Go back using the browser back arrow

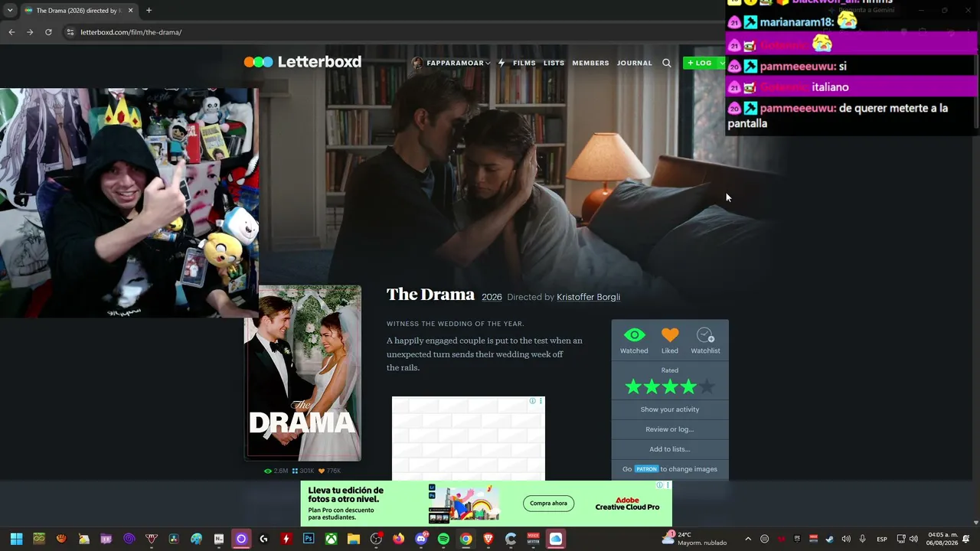coord(11,32)
